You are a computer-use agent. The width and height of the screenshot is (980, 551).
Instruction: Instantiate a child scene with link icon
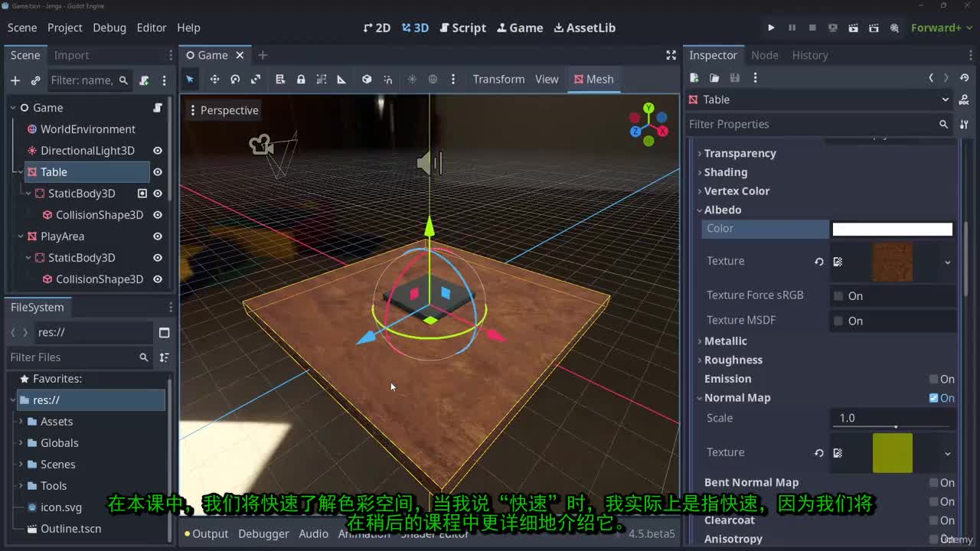(x=35, y=80)
